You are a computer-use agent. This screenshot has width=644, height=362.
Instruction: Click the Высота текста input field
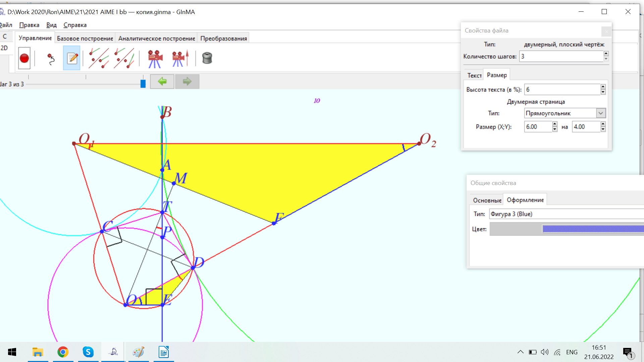[562, 89]
